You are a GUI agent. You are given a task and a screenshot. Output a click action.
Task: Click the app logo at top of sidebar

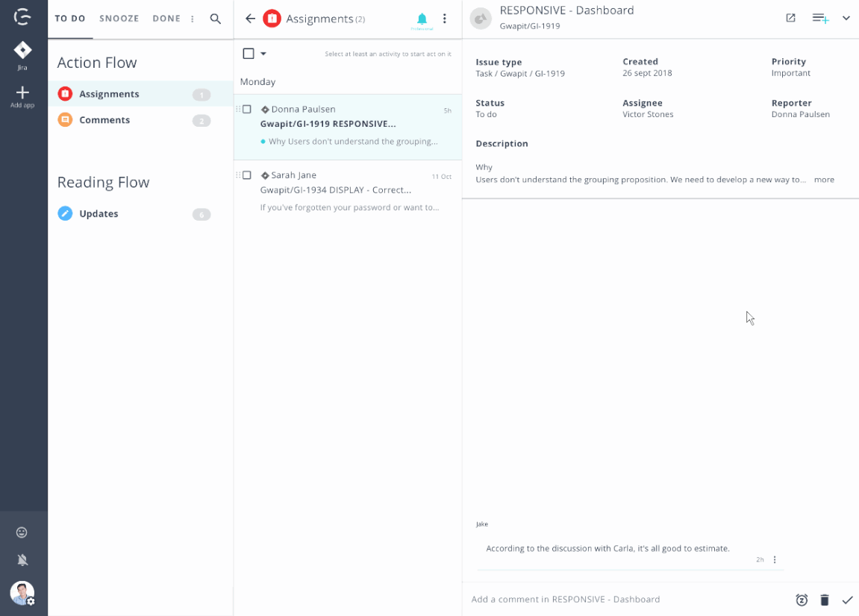pos(22,17)
